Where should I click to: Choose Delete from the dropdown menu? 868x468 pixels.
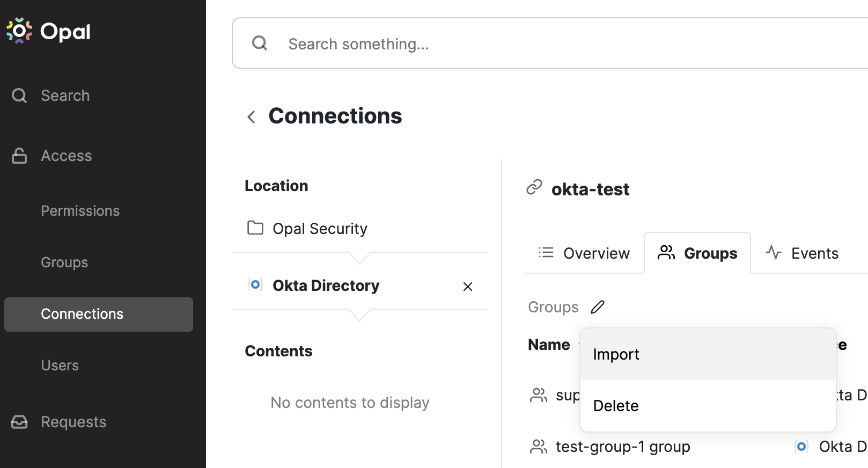point(616,406)
